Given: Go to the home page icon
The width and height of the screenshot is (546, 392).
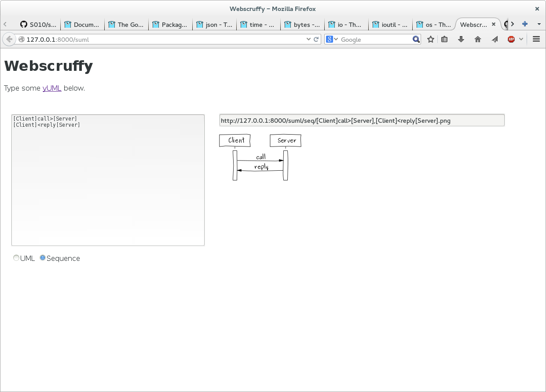Looking at the screenshot, I should pos(478,39).
